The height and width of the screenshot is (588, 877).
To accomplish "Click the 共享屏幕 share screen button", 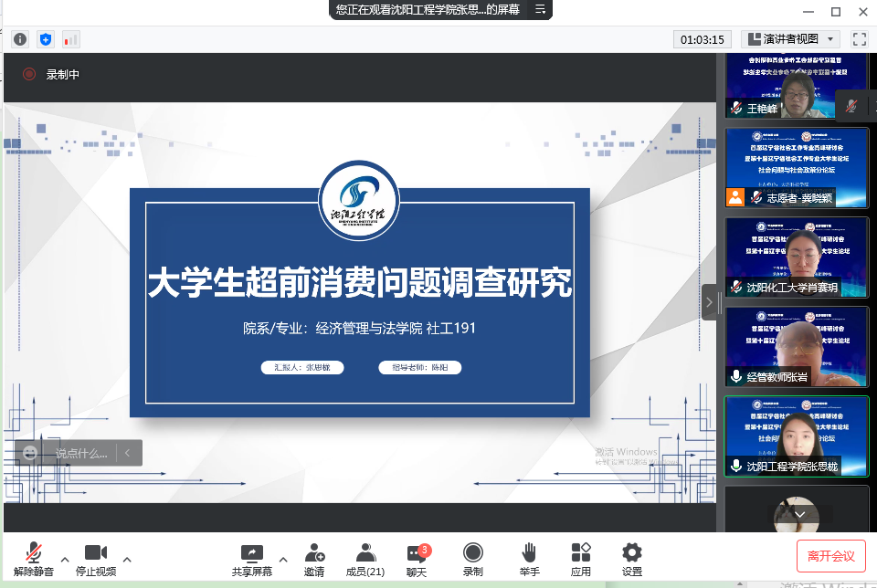I will click(251, 560).
